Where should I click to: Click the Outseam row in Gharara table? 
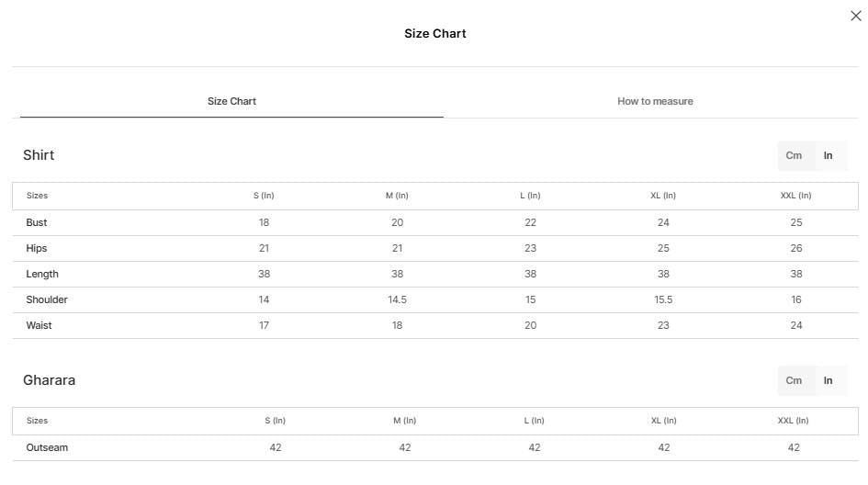click(x=435, y=447)
